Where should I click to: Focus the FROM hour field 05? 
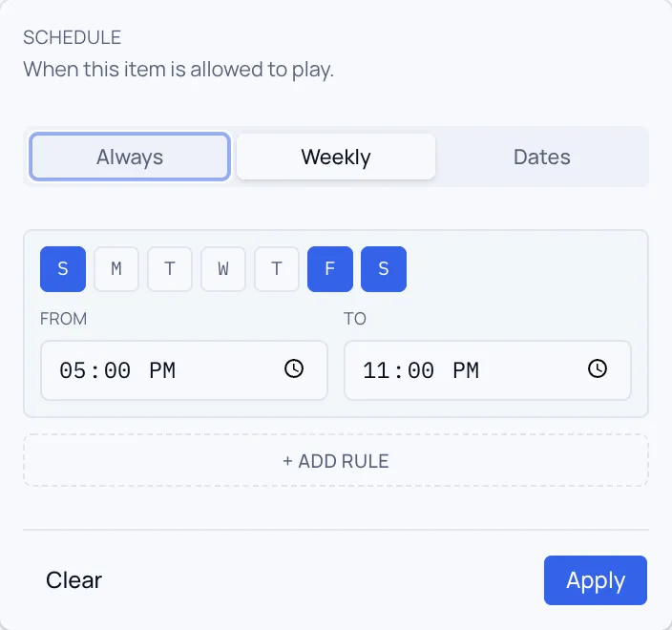[x=73, y=370]
